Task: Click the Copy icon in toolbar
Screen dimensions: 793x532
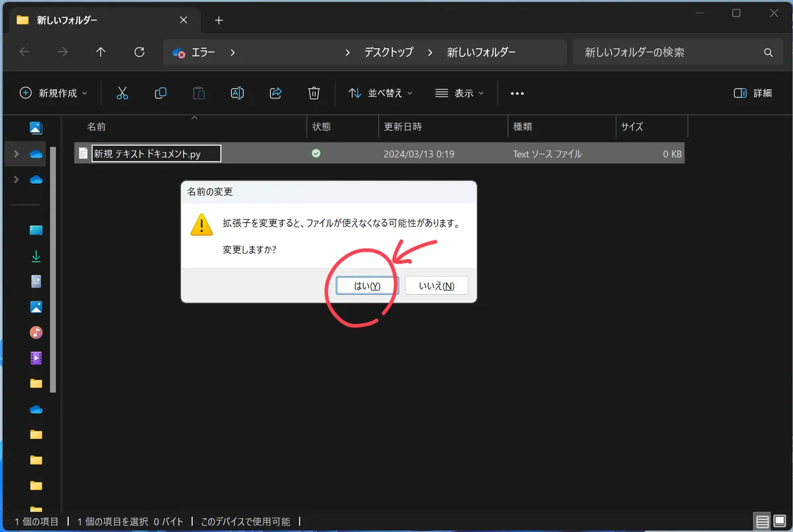Action: click(x=161, y=93)
